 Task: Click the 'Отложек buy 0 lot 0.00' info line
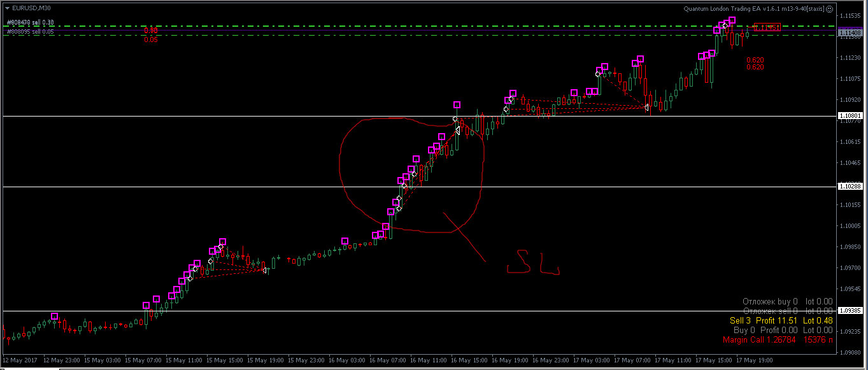point(788,301)
